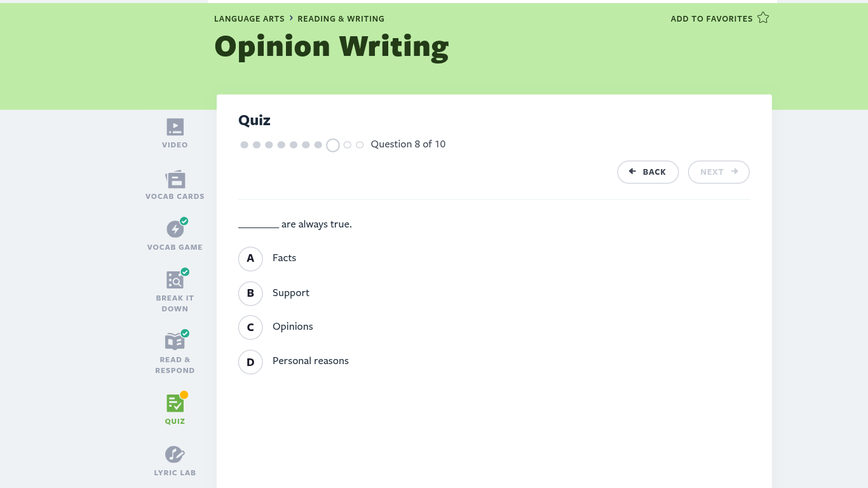
Task: Click the Next question button
Action: [x=718, y=172]
